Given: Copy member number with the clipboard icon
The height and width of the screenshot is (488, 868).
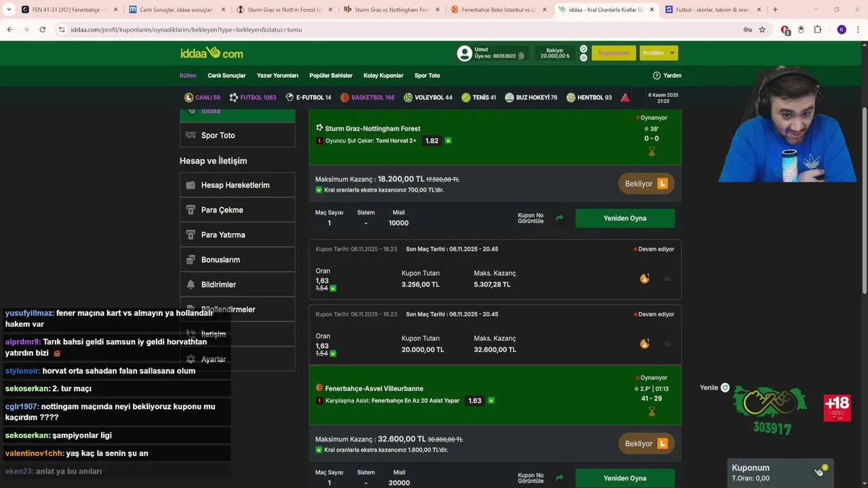Looking at the screenshot, I should [x=521, y=56].
